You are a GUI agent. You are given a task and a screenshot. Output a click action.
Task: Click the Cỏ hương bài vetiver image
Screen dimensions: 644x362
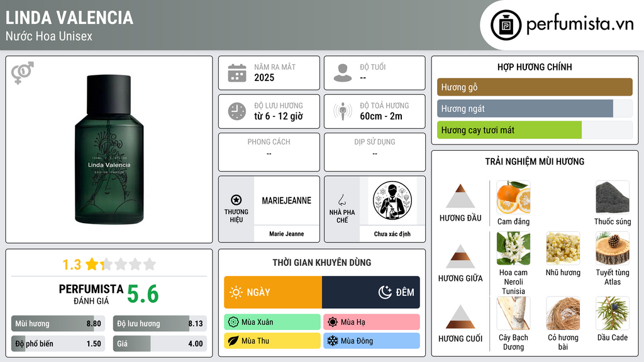click(563, 314)
